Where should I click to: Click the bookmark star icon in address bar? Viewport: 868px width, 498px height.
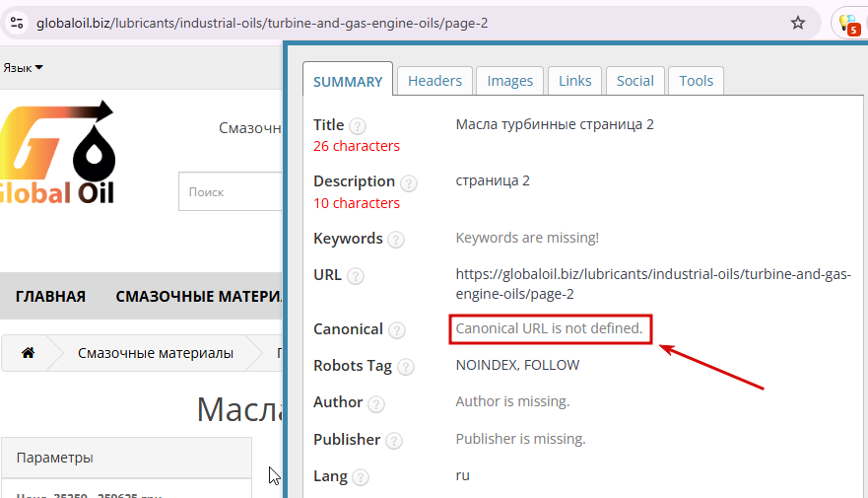click(x=798, y=23)
